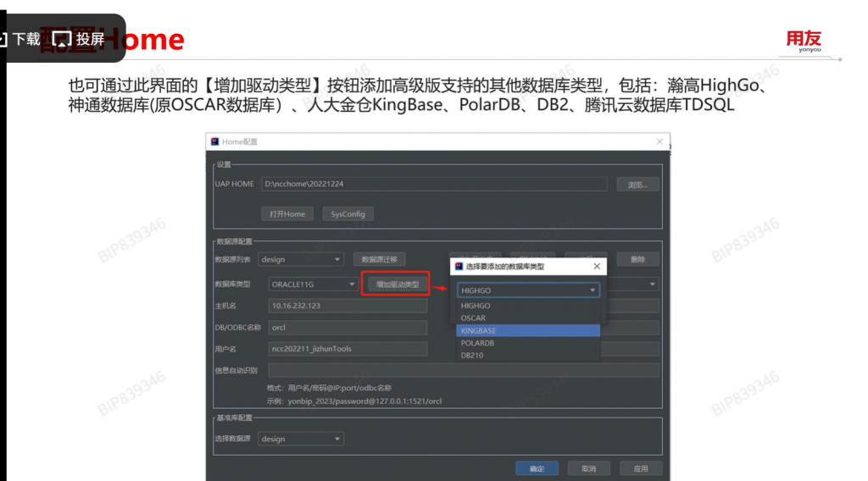Screen dimensions: 868x481
Task: Click the database type popup title icon
Action: point(459,266)
